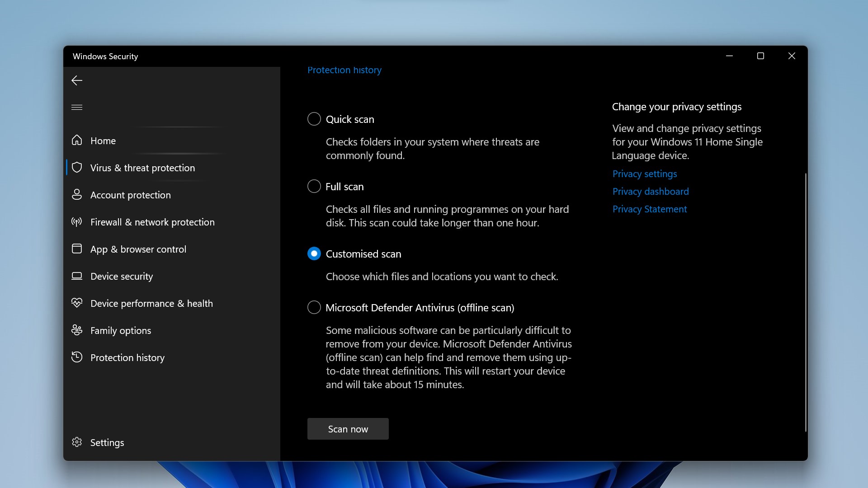The image size is (868, 488).
Task: Click the Account protection icon
Action: click(76, 195)
